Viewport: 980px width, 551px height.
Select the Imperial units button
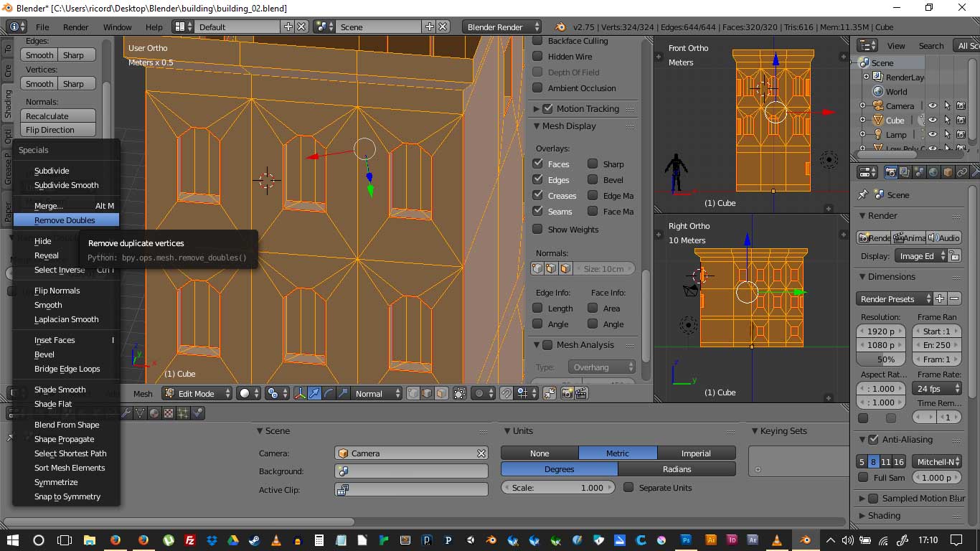click(695, 453)
